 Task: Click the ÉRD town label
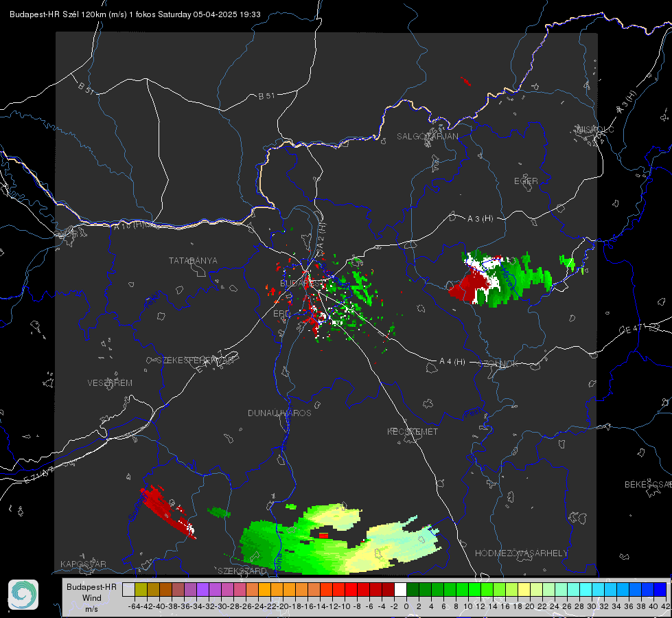point(281,314)
